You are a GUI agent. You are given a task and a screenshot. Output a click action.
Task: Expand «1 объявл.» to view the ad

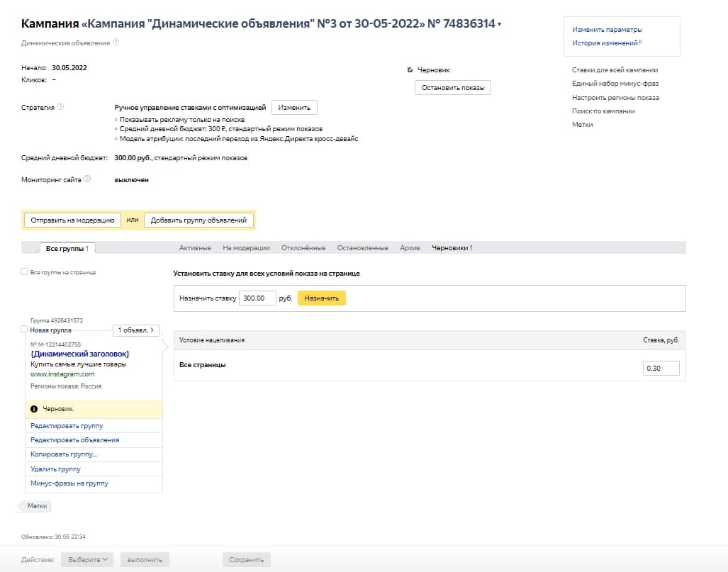pyautogui.click(x=135, y=330)
